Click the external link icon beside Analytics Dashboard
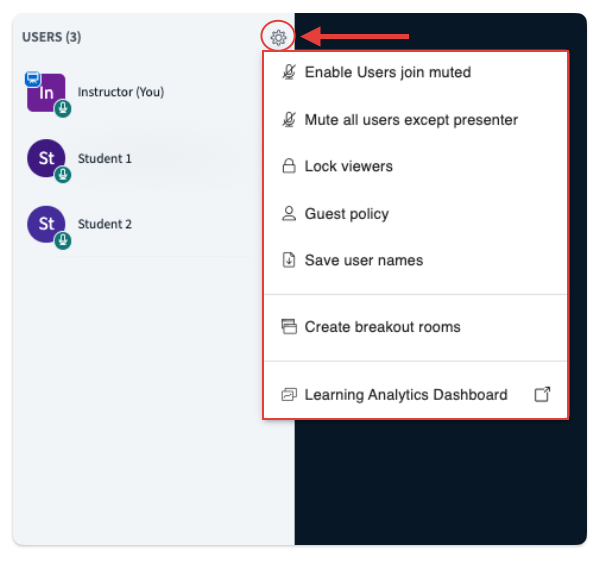Viewport: 592px width, 564px height. coord(542,394)
